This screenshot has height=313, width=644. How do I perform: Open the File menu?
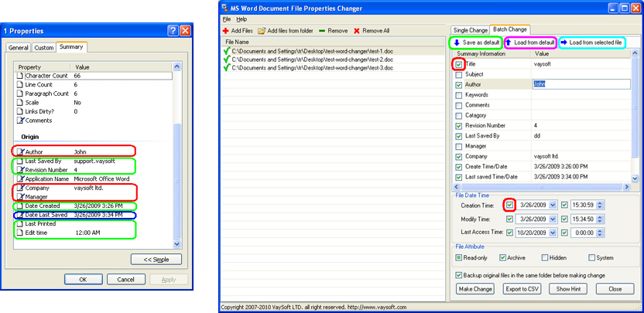227,19
